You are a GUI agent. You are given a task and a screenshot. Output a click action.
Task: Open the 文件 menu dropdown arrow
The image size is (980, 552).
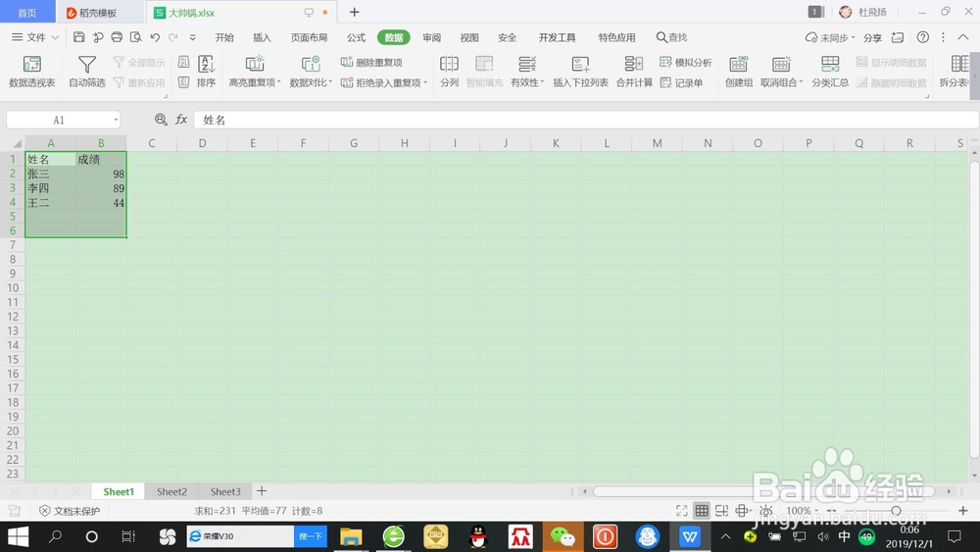tap(55, 37)
